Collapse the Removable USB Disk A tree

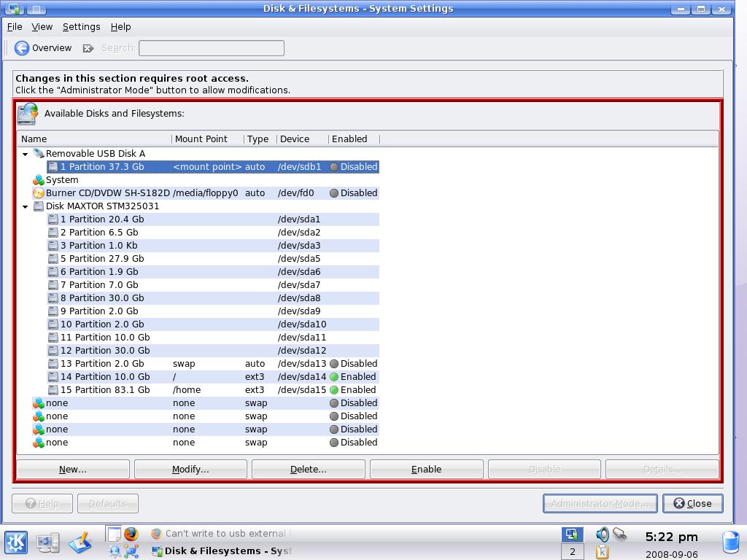tap(25, 154)
